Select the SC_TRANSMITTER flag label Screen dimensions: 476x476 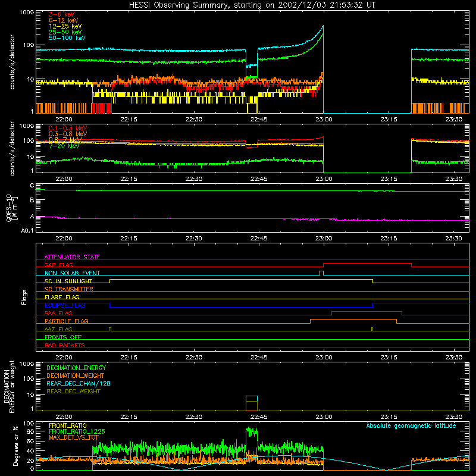[69, 289]
